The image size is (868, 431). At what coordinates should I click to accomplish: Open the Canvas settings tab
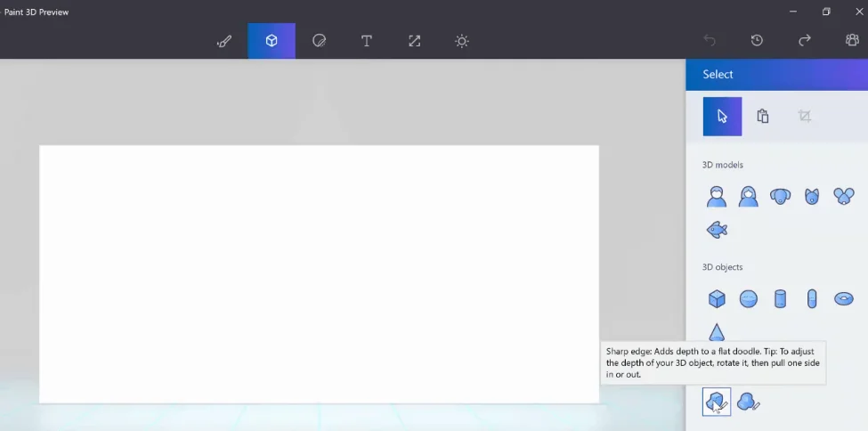[414, 41]
